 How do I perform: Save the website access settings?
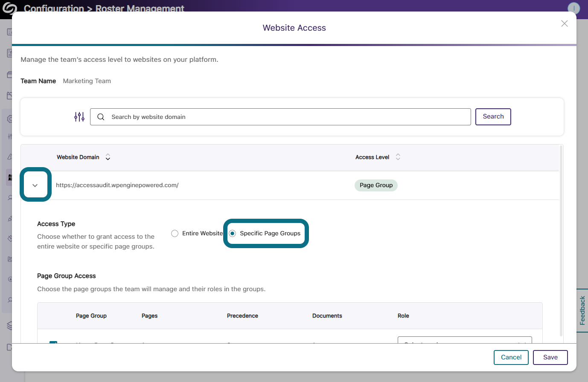[x=550, y=357]
